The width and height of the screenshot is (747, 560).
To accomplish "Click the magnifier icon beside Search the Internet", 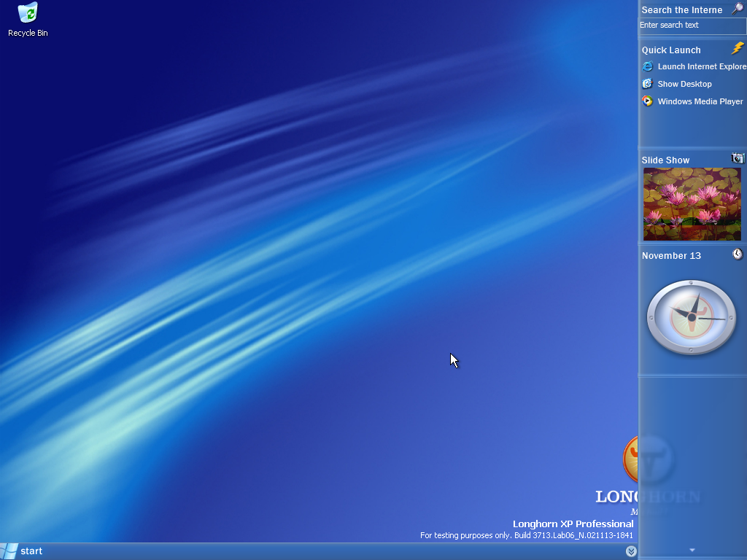I will tap(738, 9).
